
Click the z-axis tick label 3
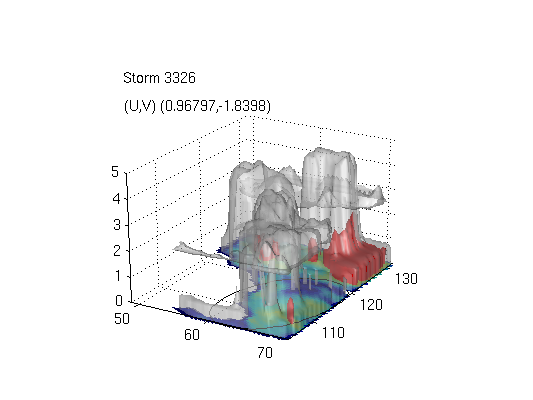(117, 225)
